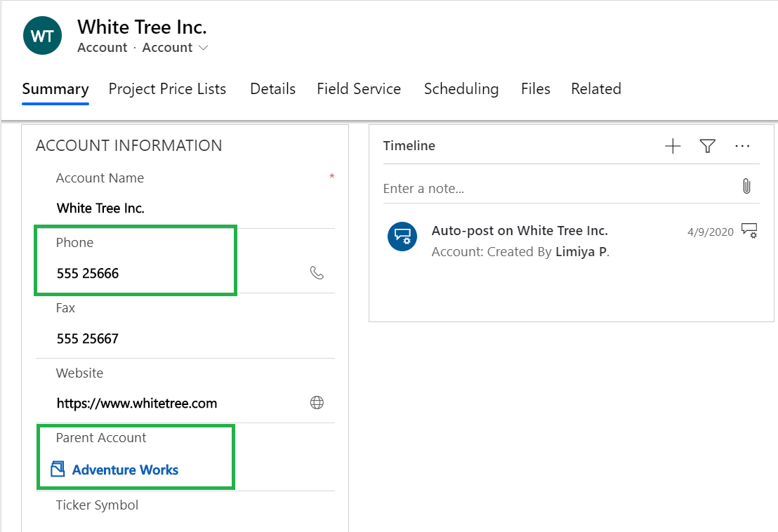Screen dimensions: 778x532
Task: Open post settings icon next to 4/9/2020
Action: (x=749, y=230)
